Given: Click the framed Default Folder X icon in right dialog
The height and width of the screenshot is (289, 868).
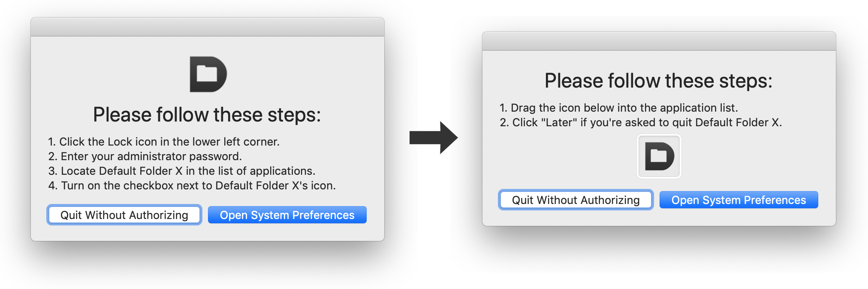Looking at the screenshot, I should pos(659,156).
